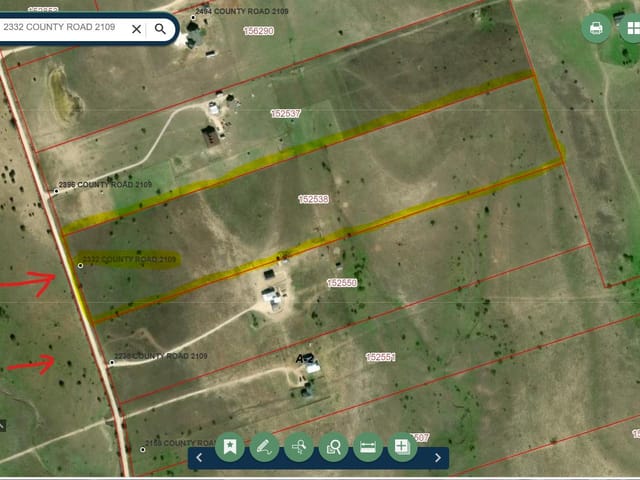Viewport: 640px width, 480px height.
Task: Select the 2396 County Road 2109 address point
Action: [56, 191]
